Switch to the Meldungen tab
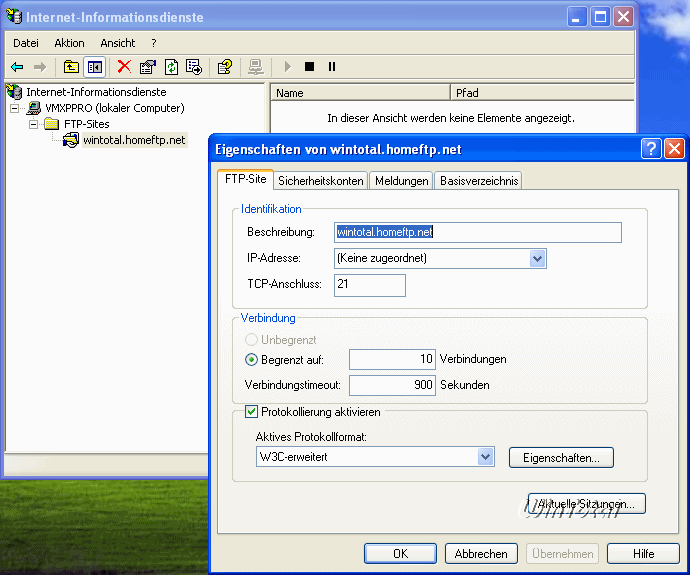 (401, 181)
